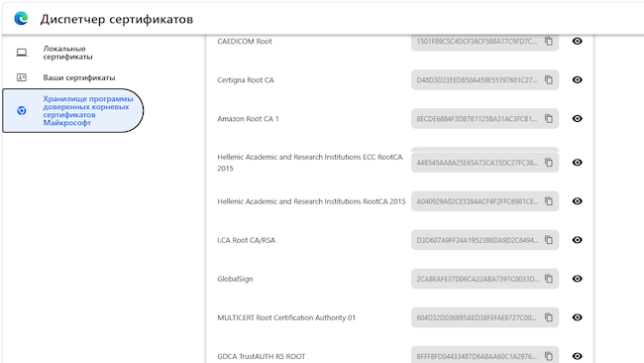Copy the GlobalSign certificate hash
This screenshot has width=644, height=363.
pyautogui.click(x=549, y=279)
